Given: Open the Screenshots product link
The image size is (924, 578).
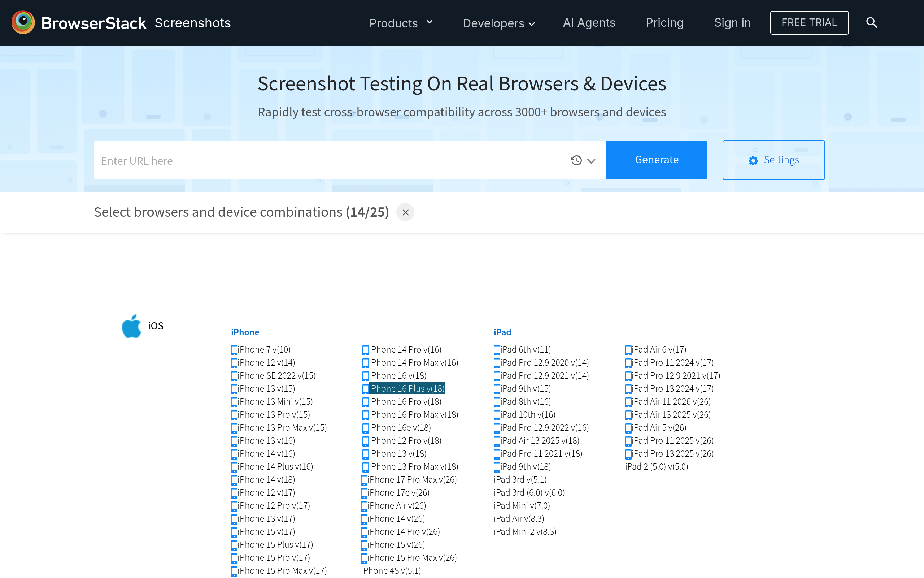Looking at the screenshot, I should pyautogui.click(x=192, y=23).
